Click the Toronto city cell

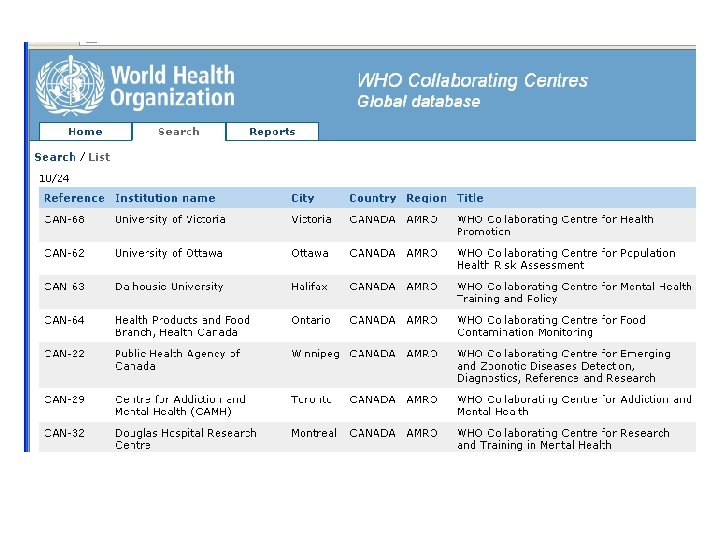(x=311, y=399)
